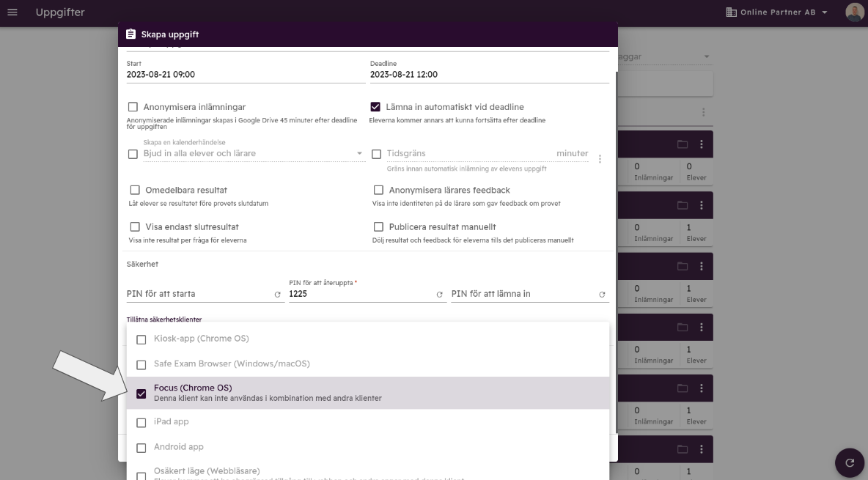Regenerate the PIN för att starta
Screen dimensions: 868x480
[x=278, y=295]
